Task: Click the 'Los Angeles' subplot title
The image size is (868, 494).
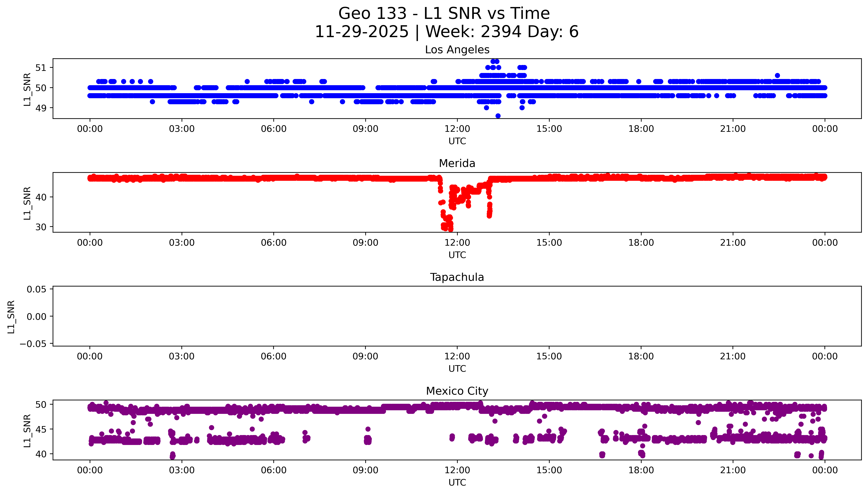Action: [x=457, y=50]
